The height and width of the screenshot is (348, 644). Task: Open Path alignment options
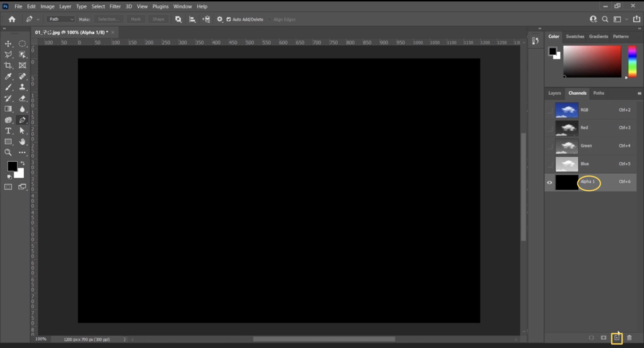(x=192, y=19)
